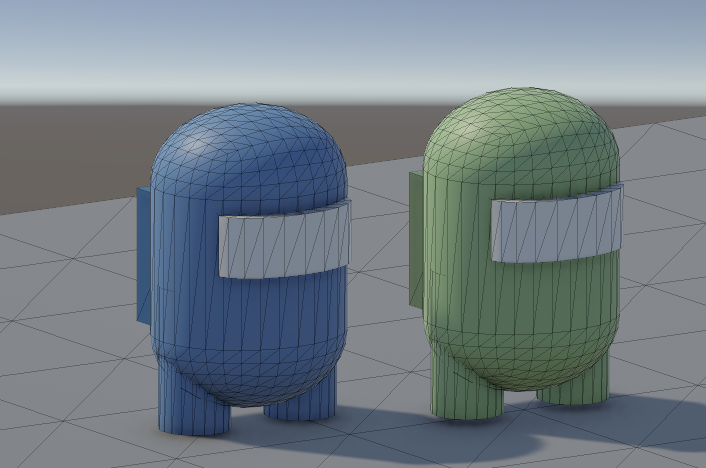Pick the blue crewmate's white visor
Image resolution: width=706 pixels, height=468 pixels.
[x=285, y=239]
